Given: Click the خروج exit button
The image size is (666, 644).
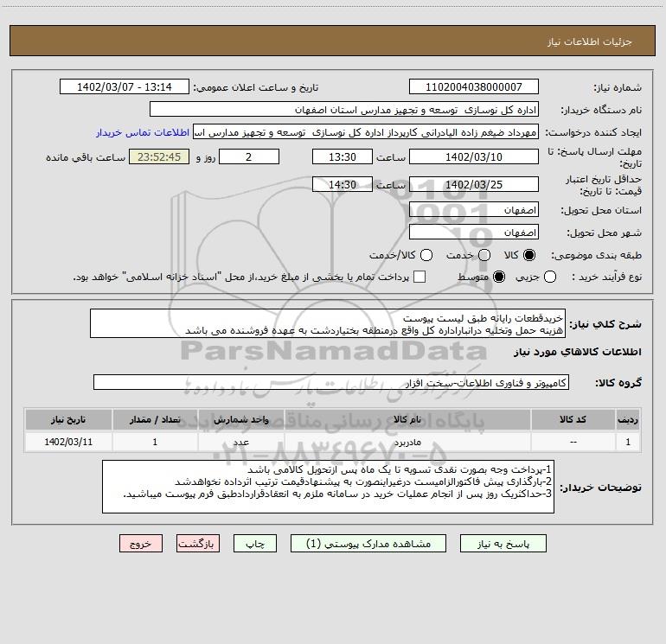Looking at the screenshot, I should (141, 544).
